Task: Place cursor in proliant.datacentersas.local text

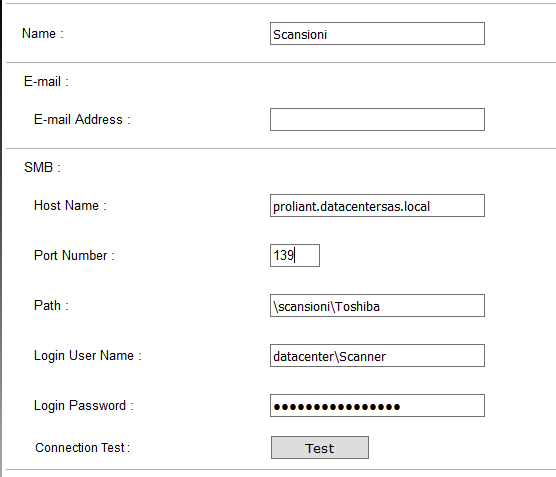Action: 351,206
